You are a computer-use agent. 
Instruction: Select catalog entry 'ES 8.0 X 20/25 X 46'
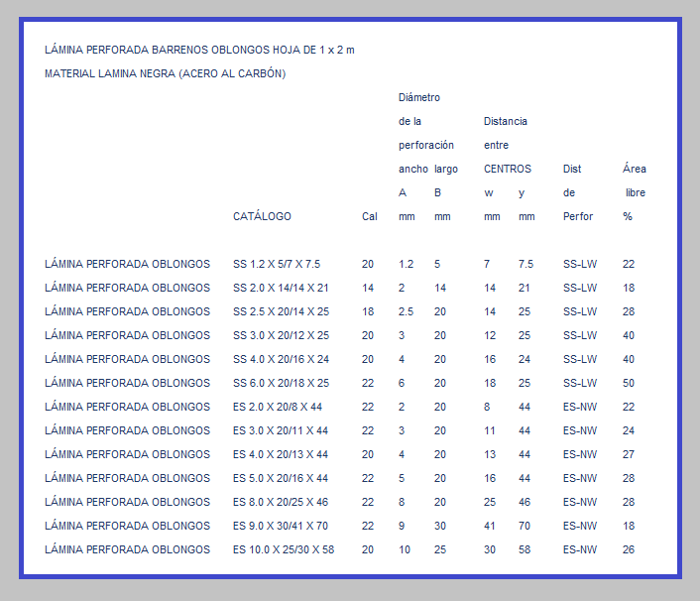[x=281, y=502]
